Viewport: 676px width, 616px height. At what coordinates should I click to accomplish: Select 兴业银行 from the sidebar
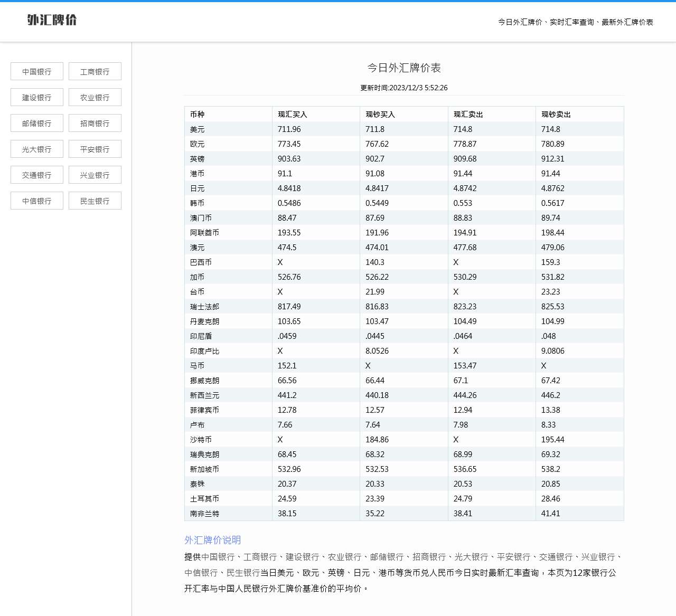pos(95,174)
